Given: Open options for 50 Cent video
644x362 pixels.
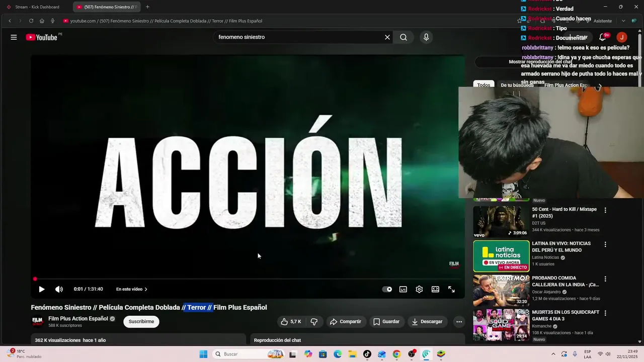Looking at the screenshot, I should (605, 210).
